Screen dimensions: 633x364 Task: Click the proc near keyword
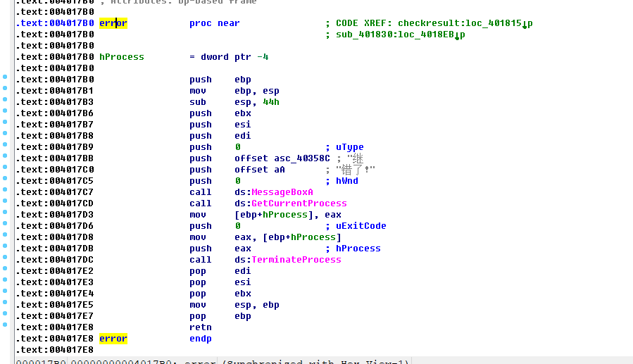click(x=214, y=23)
